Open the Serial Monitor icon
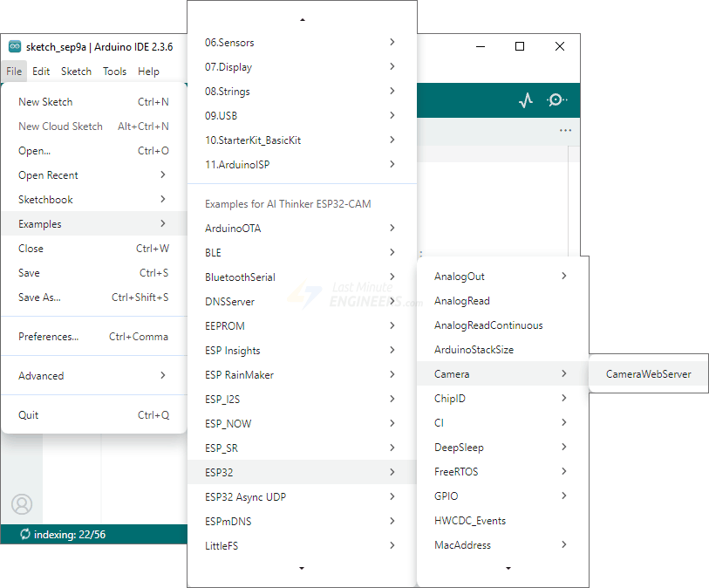The width and height of the screenshot is (709, 588). (x=556, y=100)
